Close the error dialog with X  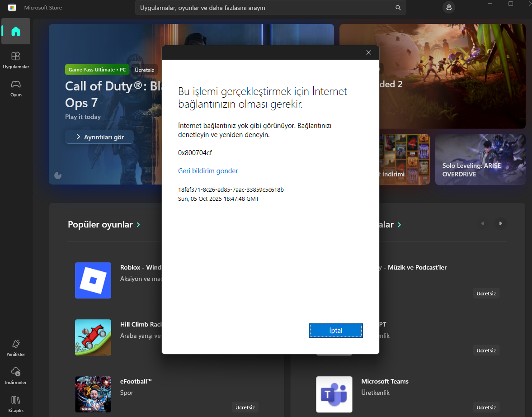pyautogui.click(x=369, y=52)
